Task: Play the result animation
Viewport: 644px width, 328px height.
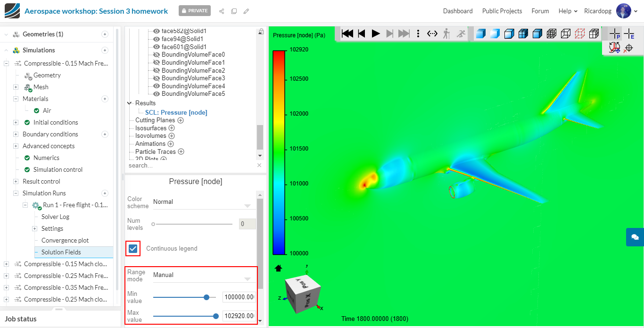Action: point(376,34)
